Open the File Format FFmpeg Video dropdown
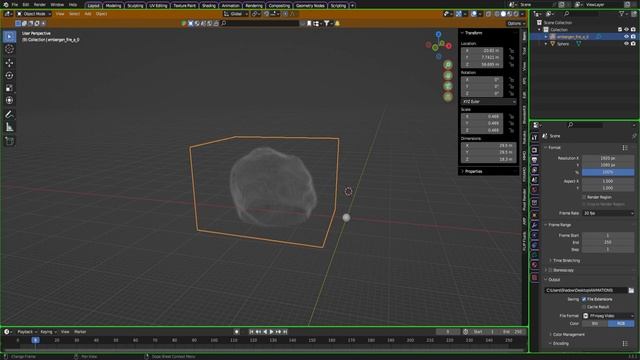 pos(608,316)
